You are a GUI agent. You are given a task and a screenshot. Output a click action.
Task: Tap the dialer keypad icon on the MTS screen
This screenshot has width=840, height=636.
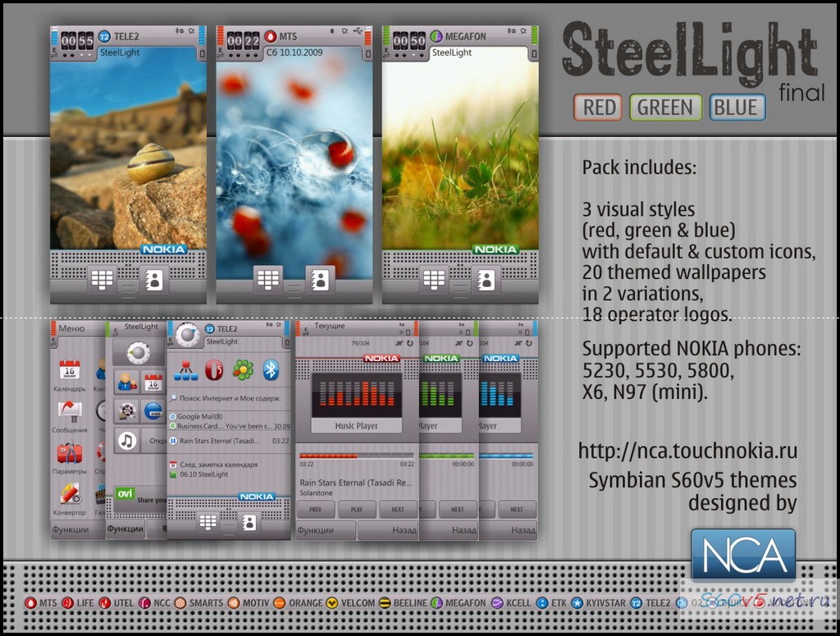pyautogui.click(x=268, y=279)
